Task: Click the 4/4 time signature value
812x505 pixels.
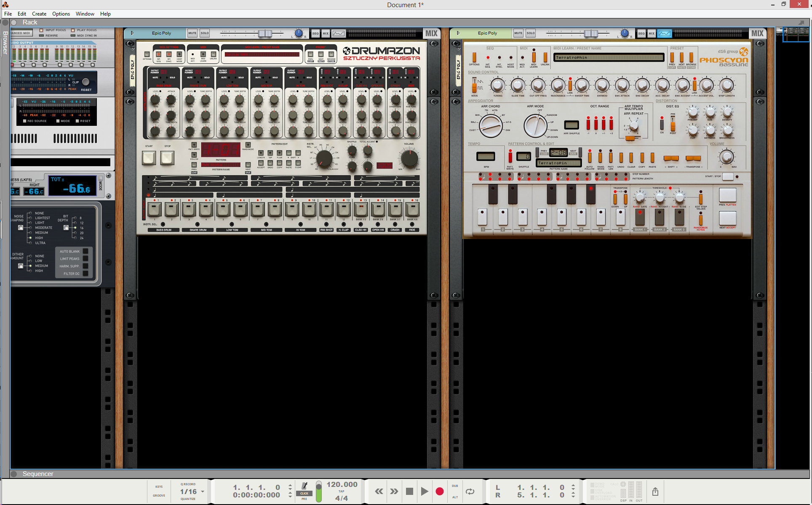Action: 342,498
